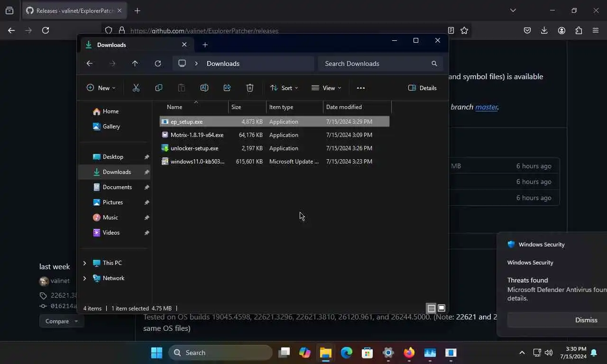Open Windows Start menu
The height and width of the screenshot is (364, 607).
pyautogui.click(x=156, y=353)
